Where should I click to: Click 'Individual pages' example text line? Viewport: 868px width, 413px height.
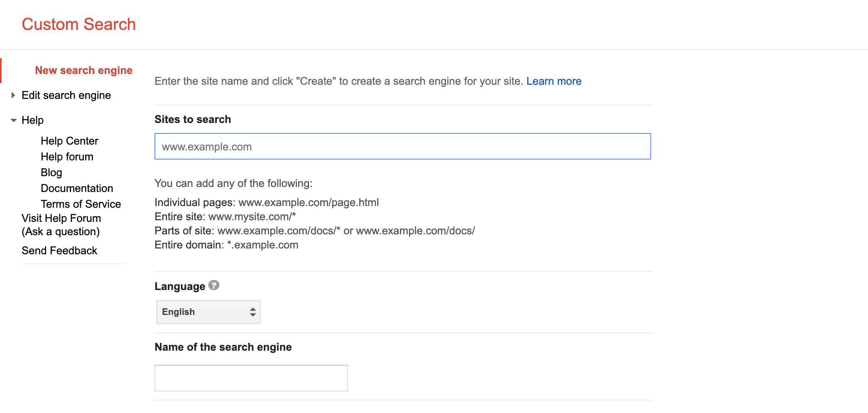267,202
